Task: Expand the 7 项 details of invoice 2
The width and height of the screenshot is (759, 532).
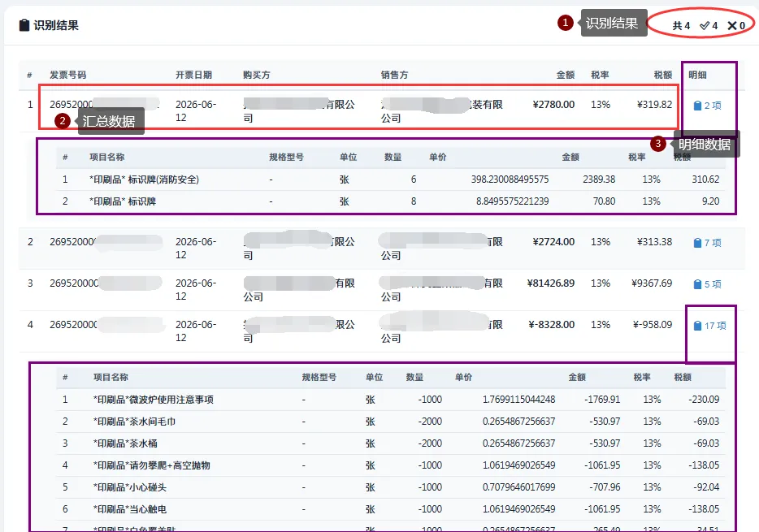Action: pyautogui.click(x=707, y=243)
